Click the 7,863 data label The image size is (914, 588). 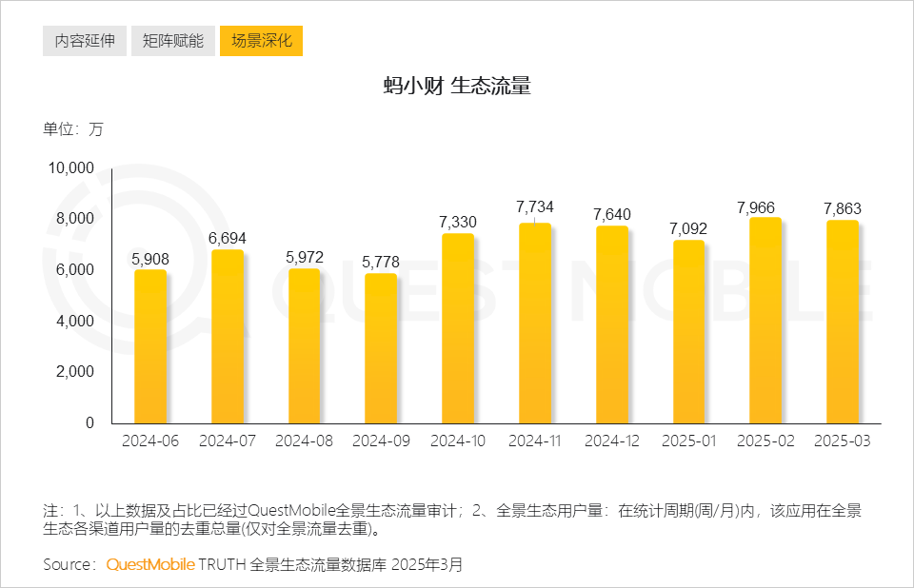coord(843,208)
